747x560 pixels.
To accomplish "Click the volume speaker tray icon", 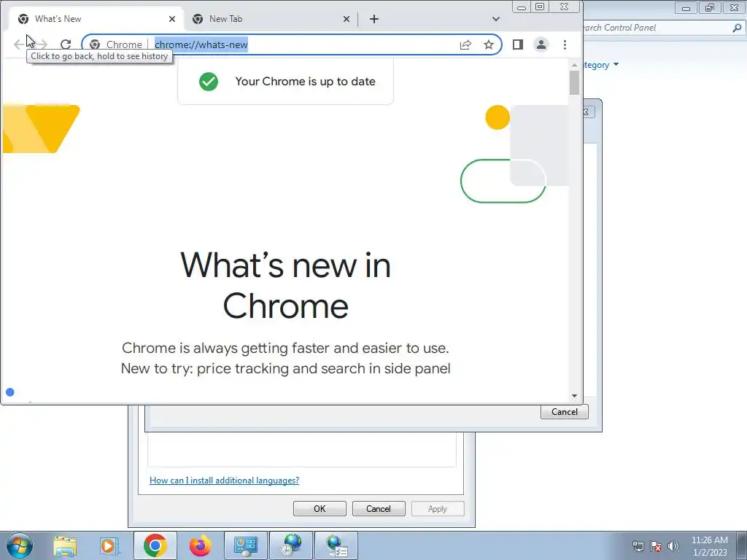I will tap(673, 546).
